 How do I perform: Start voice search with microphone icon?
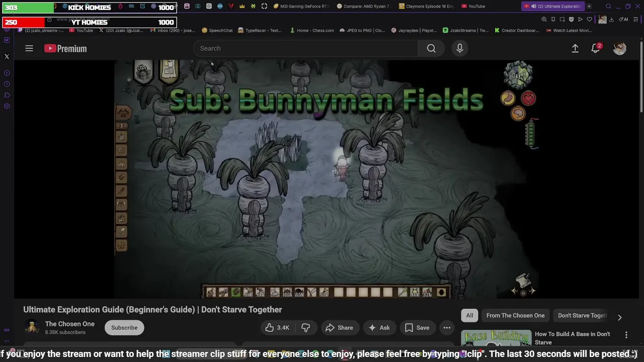coord(459,48)
